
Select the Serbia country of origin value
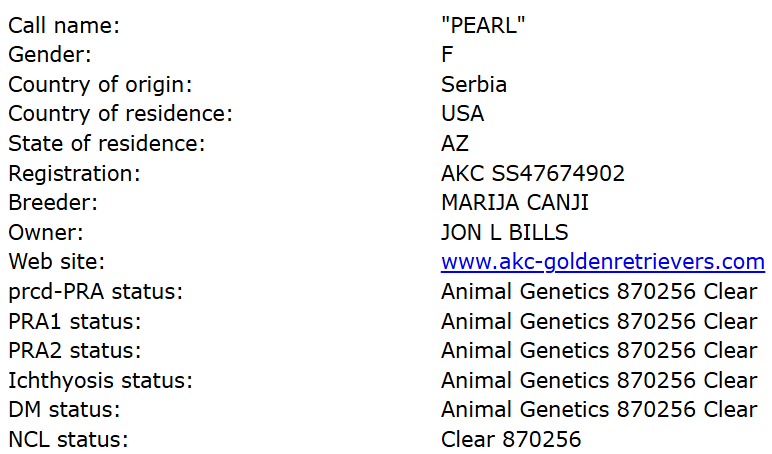pyautogui.click(x=473, y=85)
